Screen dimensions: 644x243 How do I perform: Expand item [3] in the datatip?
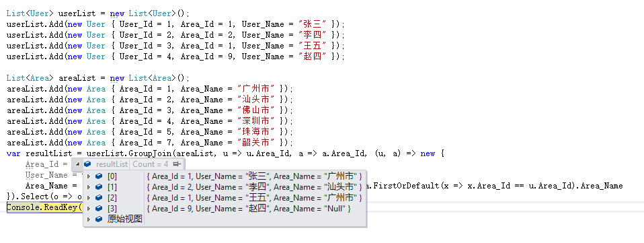click(88, 209)
